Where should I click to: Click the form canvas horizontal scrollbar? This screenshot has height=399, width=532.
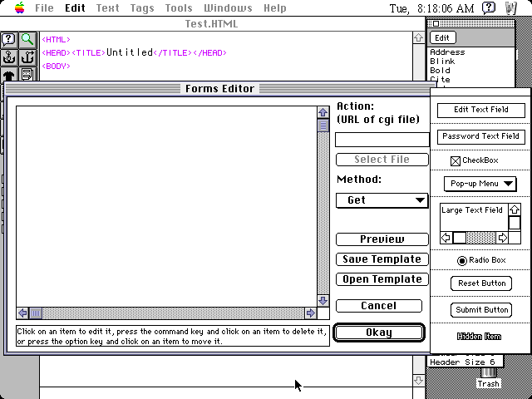166,313
